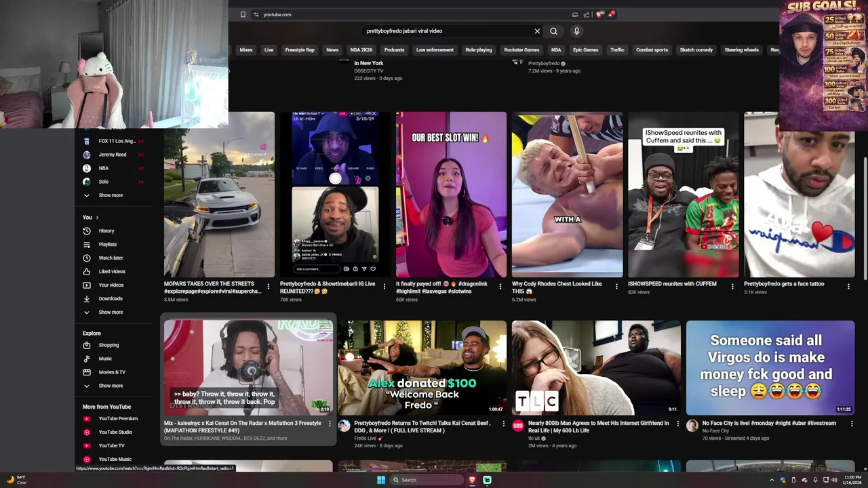Viewport: 868px width, 488px height.
Task: Open Shopping under Explore
Action: pos(108,345)
